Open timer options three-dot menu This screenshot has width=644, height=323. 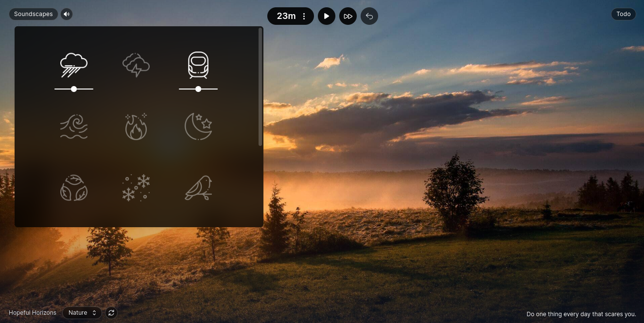point(304,16)
